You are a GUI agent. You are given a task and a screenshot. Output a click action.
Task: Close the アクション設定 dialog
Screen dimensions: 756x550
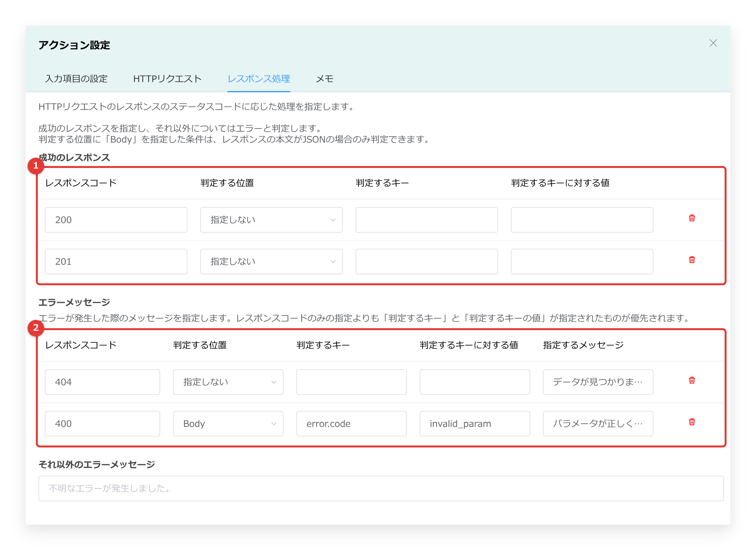coord(713,43)
